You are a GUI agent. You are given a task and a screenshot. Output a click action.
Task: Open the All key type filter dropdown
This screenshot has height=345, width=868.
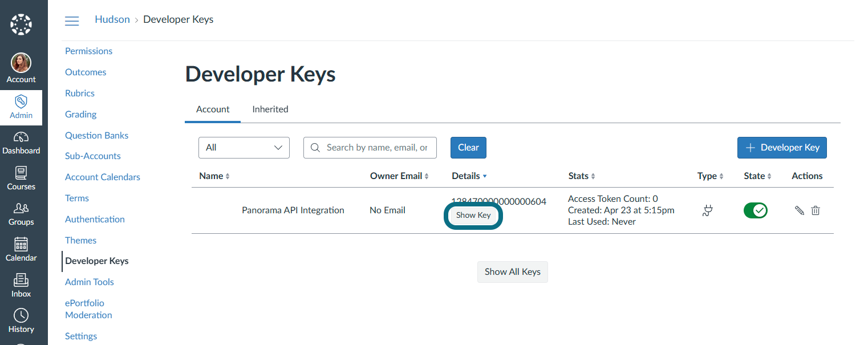tap(244, 147)
